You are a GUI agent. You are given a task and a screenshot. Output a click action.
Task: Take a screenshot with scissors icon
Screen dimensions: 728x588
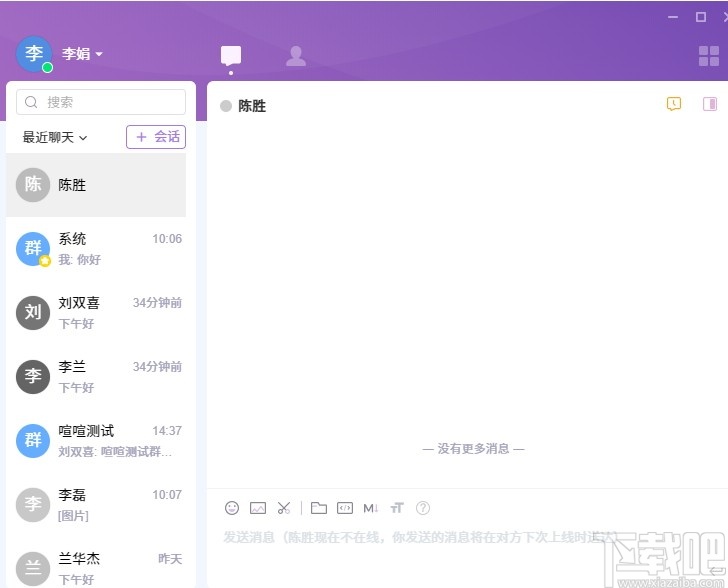pyautogui.click(x=284, y=508)
